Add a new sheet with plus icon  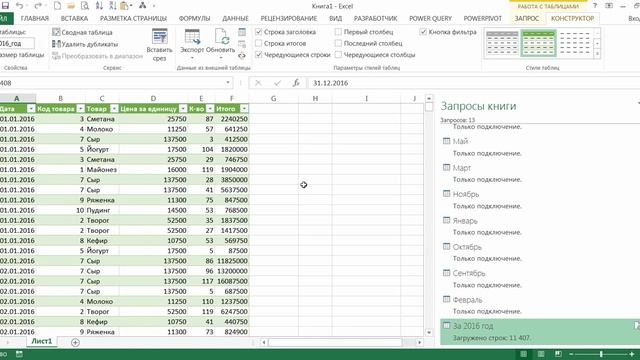tap(75, 342)
